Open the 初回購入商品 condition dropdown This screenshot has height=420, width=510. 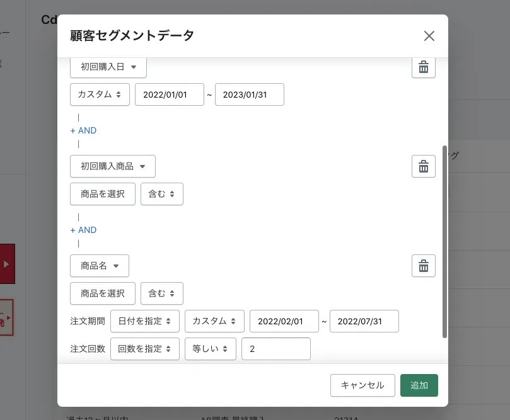tap(113, 166)
